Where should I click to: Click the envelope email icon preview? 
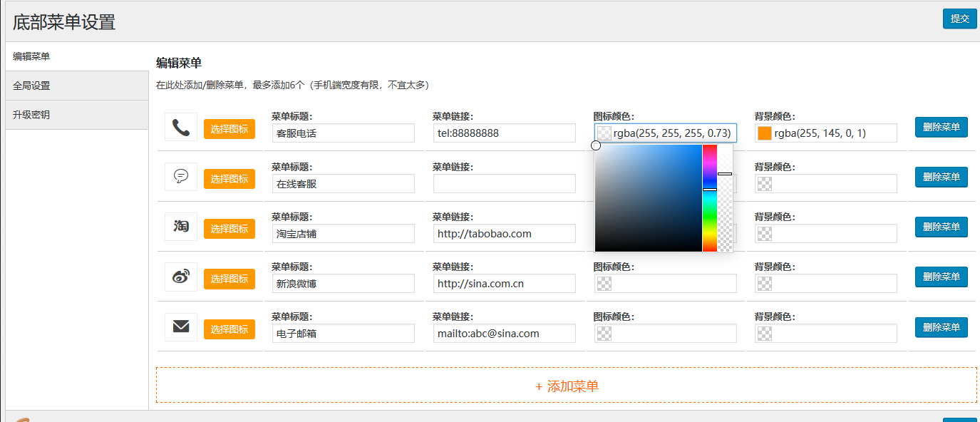pyautogui.click(x=181, y=326)
